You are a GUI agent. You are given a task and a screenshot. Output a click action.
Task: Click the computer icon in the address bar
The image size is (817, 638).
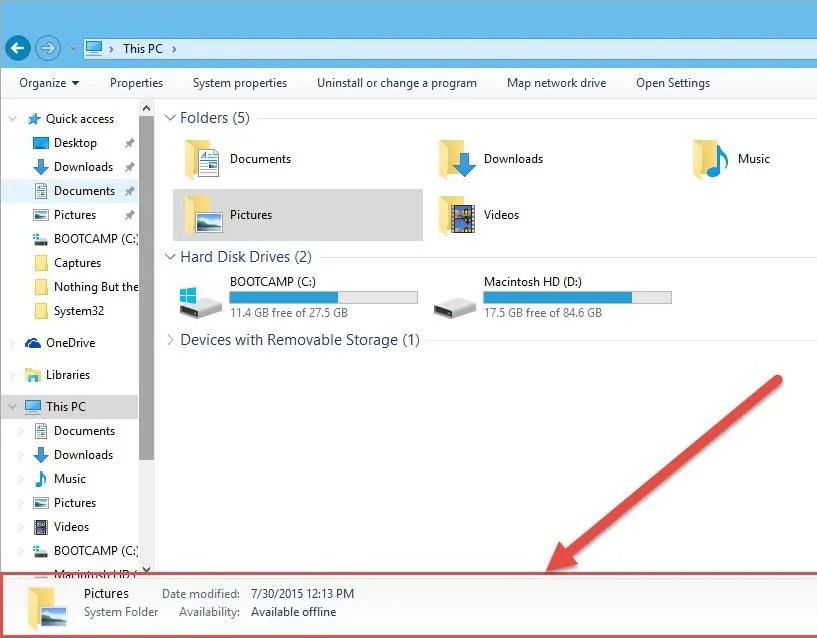[94, 48]
